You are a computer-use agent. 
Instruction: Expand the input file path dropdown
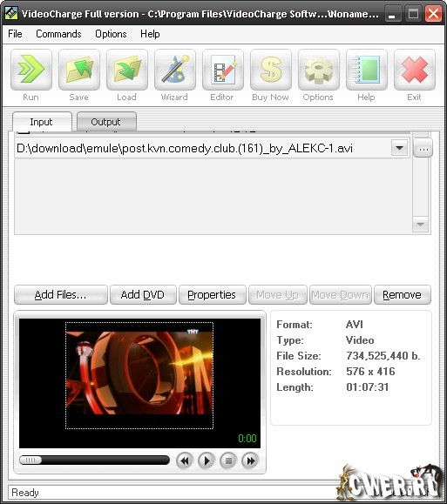(399, 148)
